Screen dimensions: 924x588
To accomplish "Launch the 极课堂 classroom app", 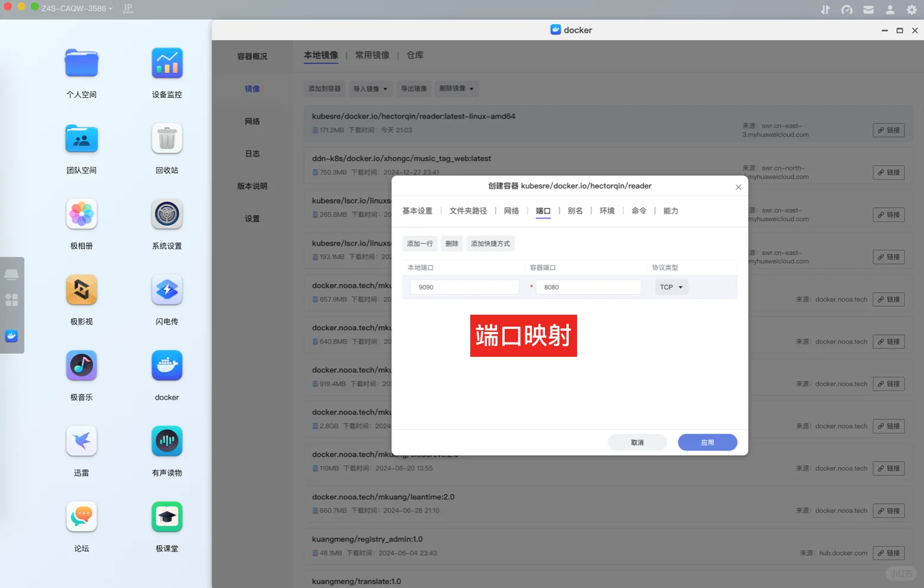I will click(167, 517).
